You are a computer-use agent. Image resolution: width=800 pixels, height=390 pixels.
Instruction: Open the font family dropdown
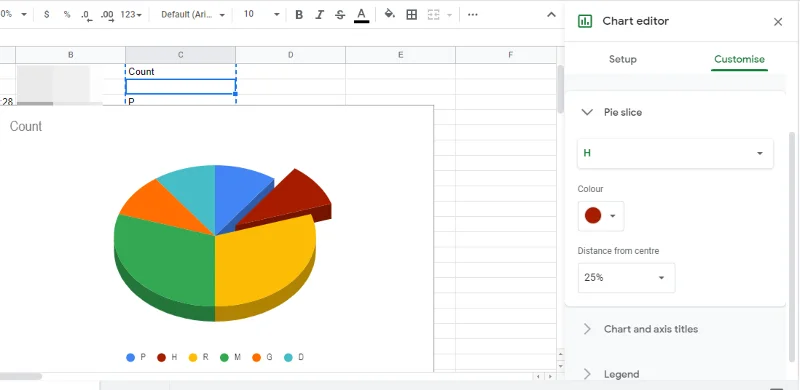193,15
